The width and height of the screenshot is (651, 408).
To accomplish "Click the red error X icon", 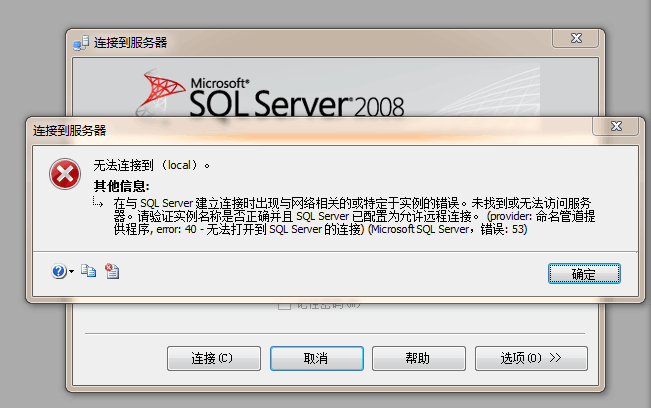I will pos(65,173).
